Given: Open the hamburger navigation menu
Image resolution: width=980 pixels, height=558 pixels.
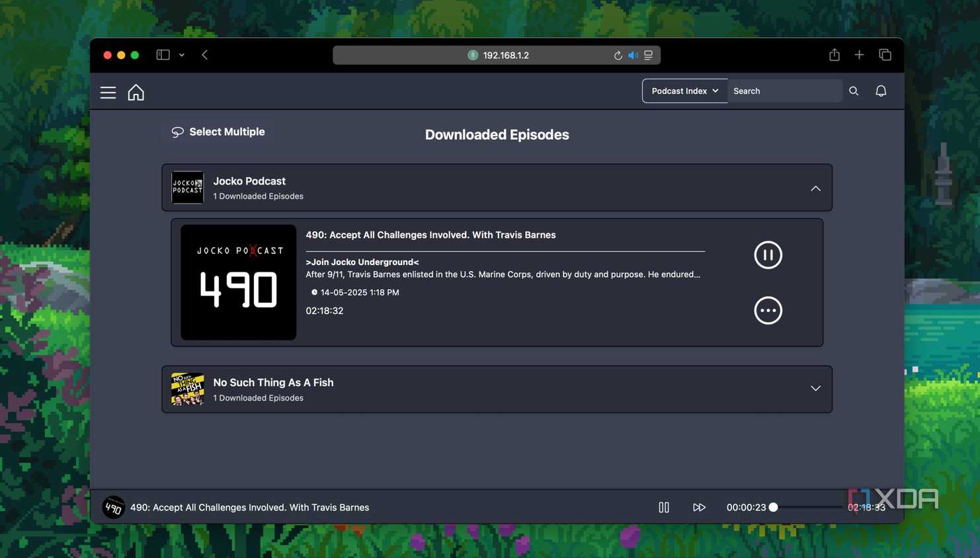Looking at the screenshot, I should 108,93.
